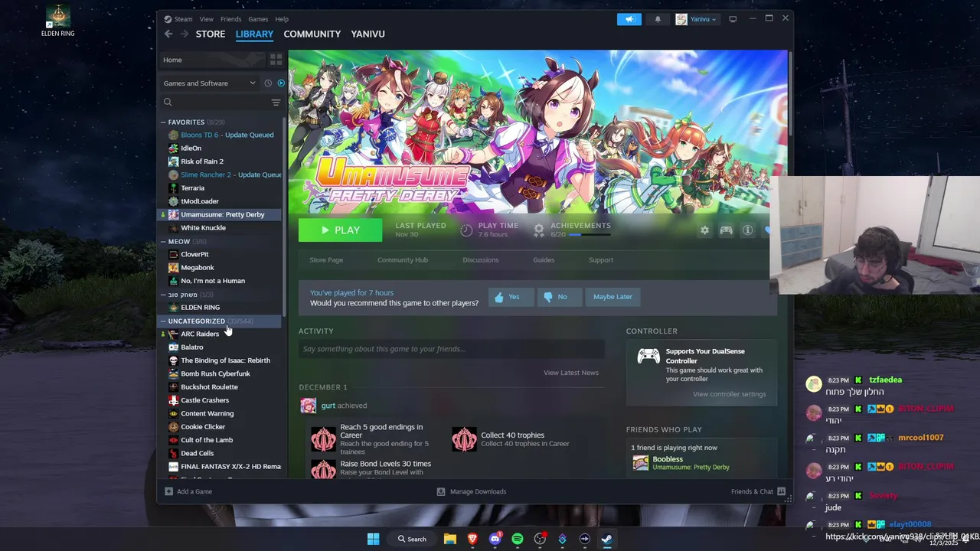Collapse the FAVORITES collection
Viewport: 980px width, 551px height.
163,122
